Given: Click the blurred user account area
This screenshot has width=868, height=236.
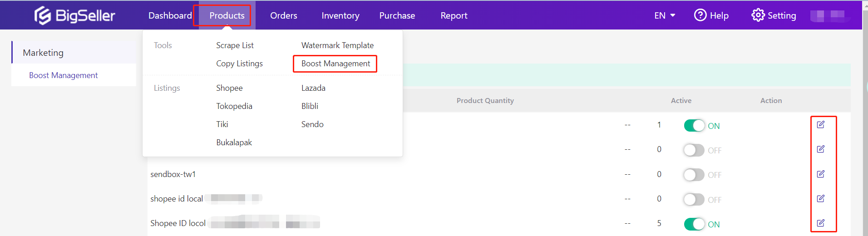Looking at the screenshot, I should point(830,16).
